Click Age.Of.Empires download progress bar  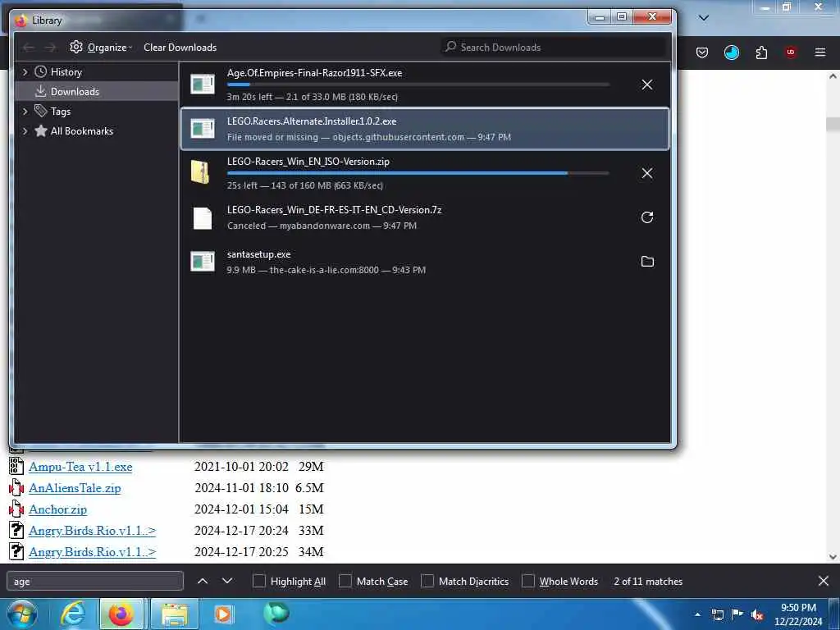coord(418,84)
